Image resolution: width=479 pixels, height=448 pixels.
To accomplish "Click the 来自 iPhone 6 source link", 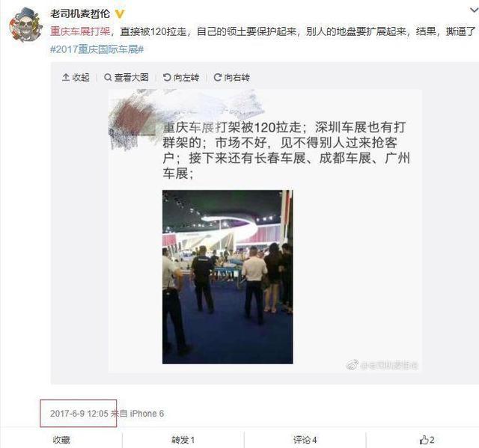I will click(x=138, y=414).
